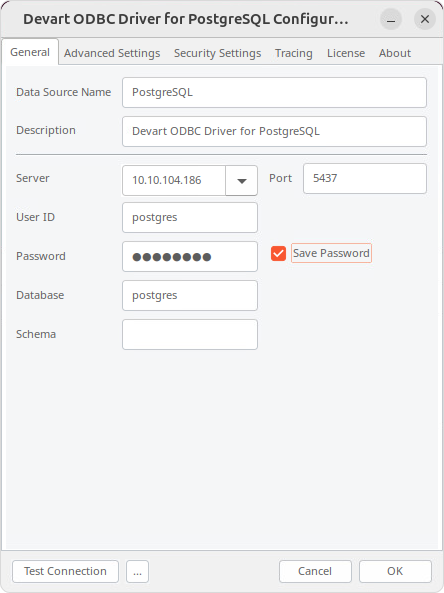The image size is (444, 593).
Task: Click the Database label
Action: coord(40,295)
